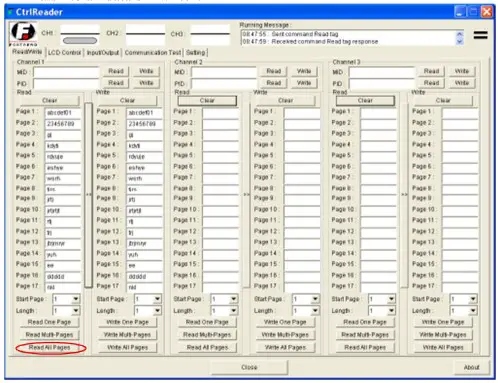Read the Channel 3 MID value
Viewport: 498px width, 383px height.
(431, 71)
